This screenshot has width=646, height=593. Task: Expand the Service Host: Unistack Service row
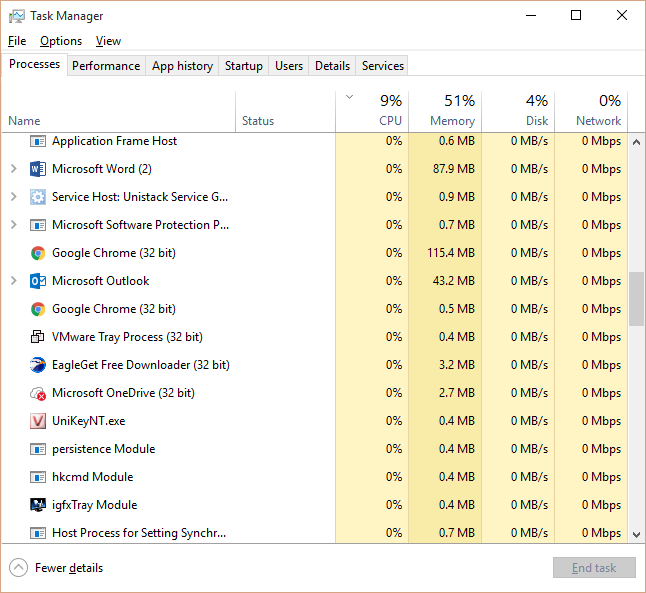click(13, 197)
